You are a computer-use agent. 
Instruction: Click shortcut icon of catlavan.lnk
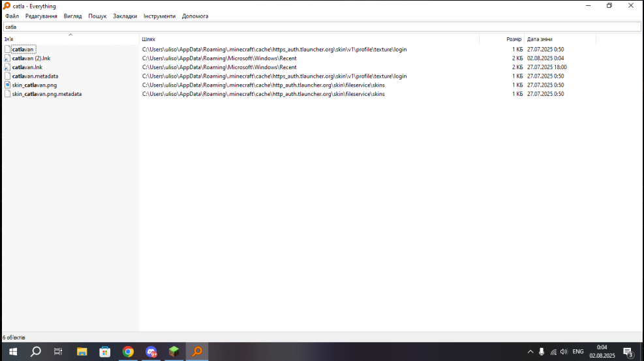point(7,67)
